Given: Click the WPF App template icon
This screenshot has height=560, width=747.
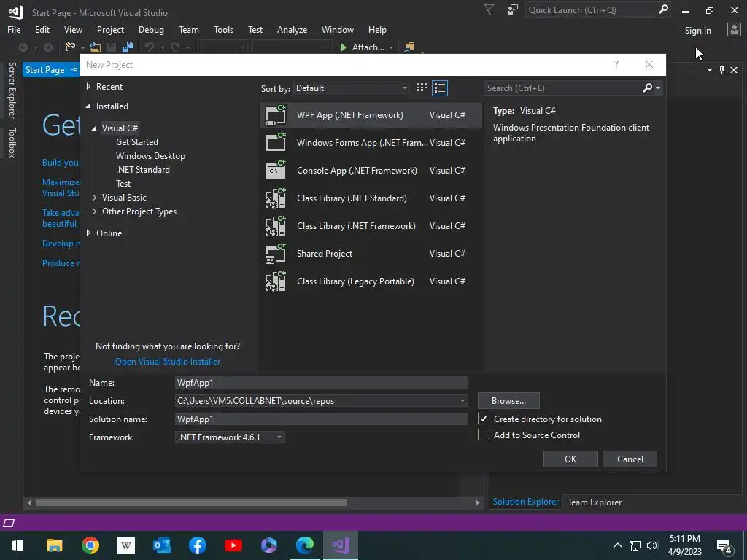Looking at the screenshot, I should (x=275, y=114).
